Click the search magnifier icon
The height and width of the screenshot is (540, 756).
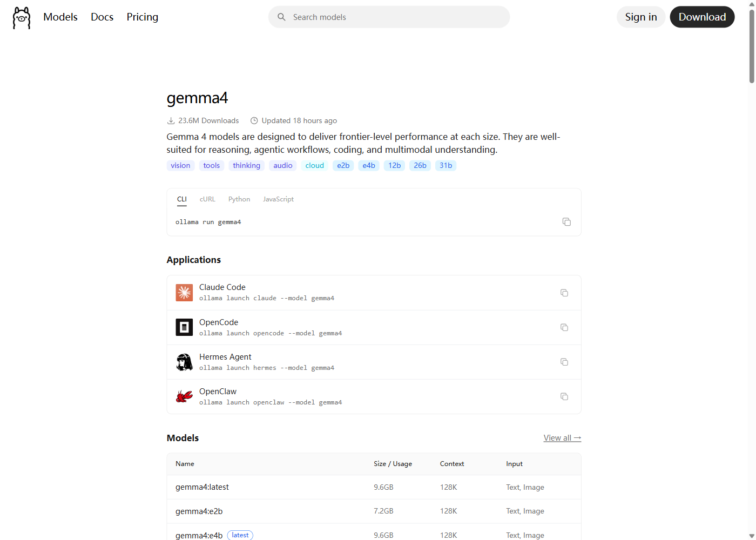coord(281,17)
